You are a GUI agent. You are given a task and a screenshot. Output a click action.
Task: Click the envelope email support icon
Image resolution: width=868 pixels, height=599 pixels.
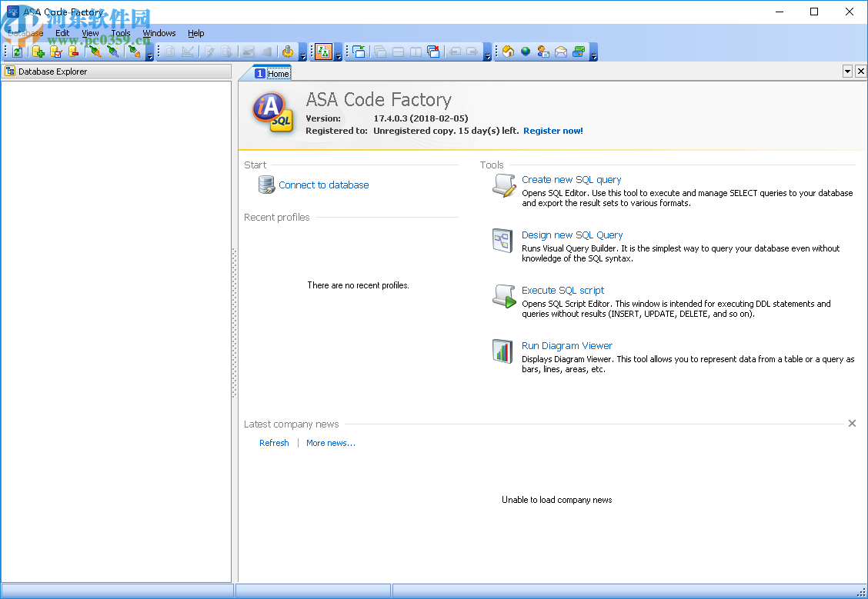tap(560, 51)
